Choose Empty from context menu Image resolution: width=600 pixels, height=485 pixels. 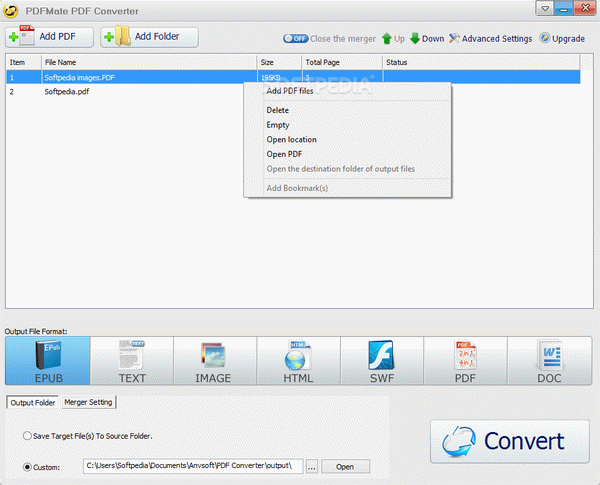(347, 125)
